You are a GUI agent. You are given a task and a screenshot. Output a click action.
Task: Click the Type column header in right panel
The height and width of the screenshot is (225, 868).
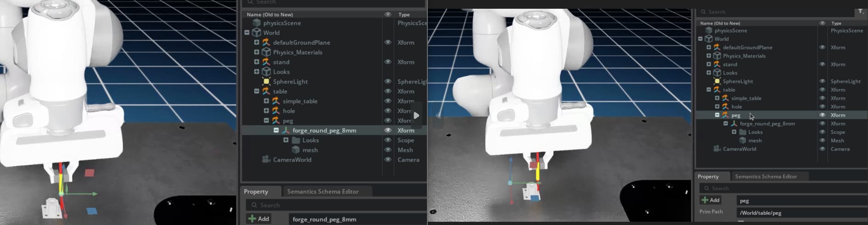click(836, 23)
